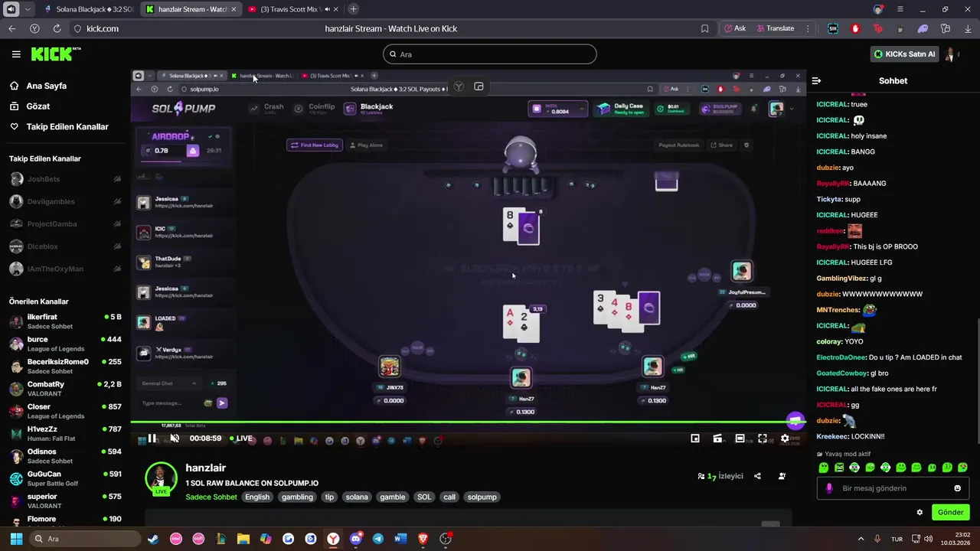
Task: Pause the live stream video
Action: [152, 439]
